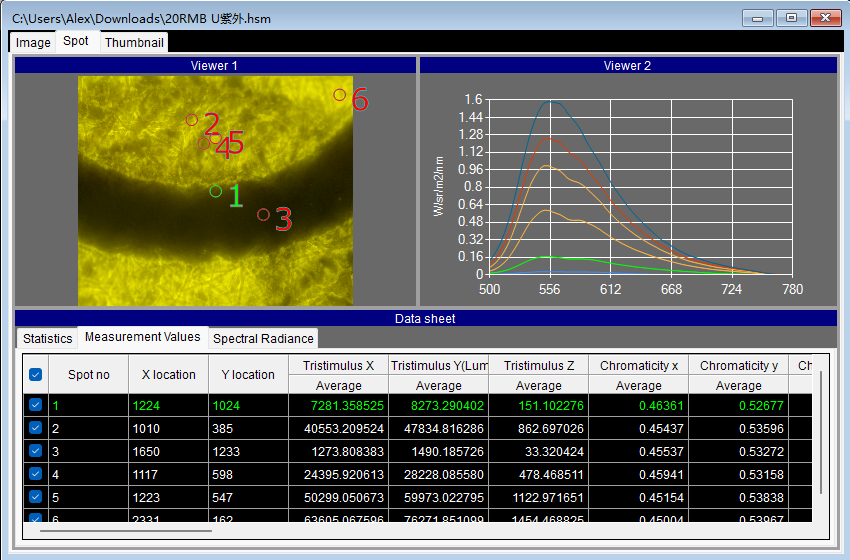This screenshot has width=850, height=560.
Task: Click X location value 1010
Action: (x=146, y=429)
